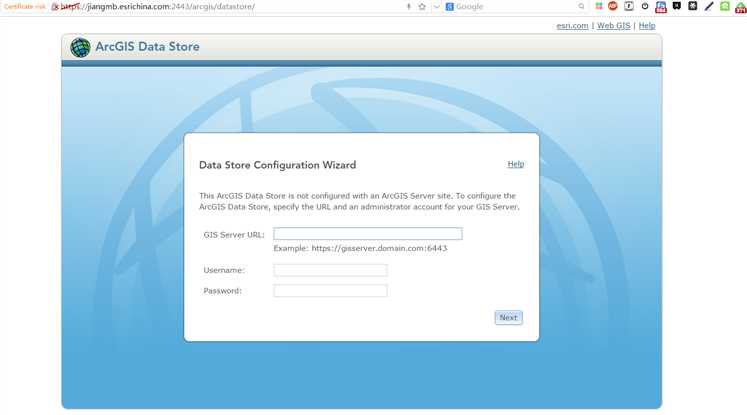Click the black speech bubble extension icon
This screenshot has height=415, width=747.
tap(676, 6)
